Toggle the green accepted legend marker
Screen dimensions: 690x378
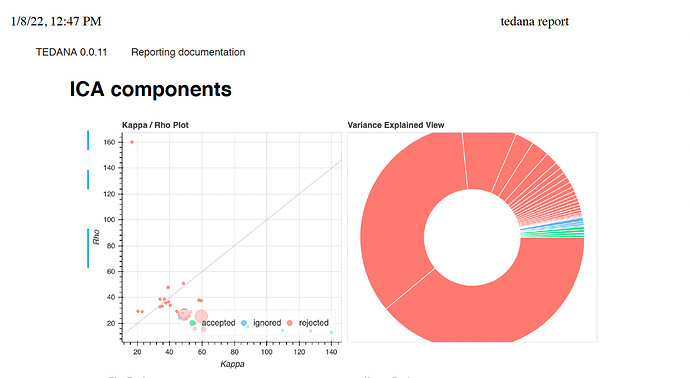192,323
